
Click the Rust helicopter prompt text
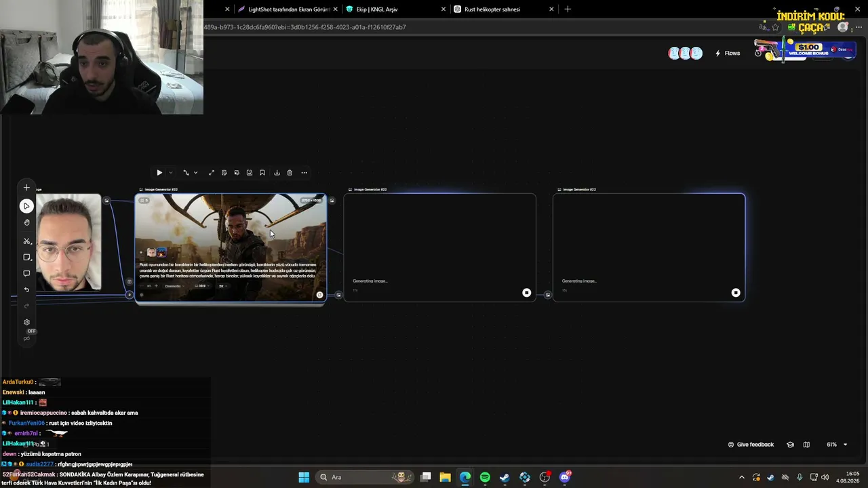click(x=228, y=270)
